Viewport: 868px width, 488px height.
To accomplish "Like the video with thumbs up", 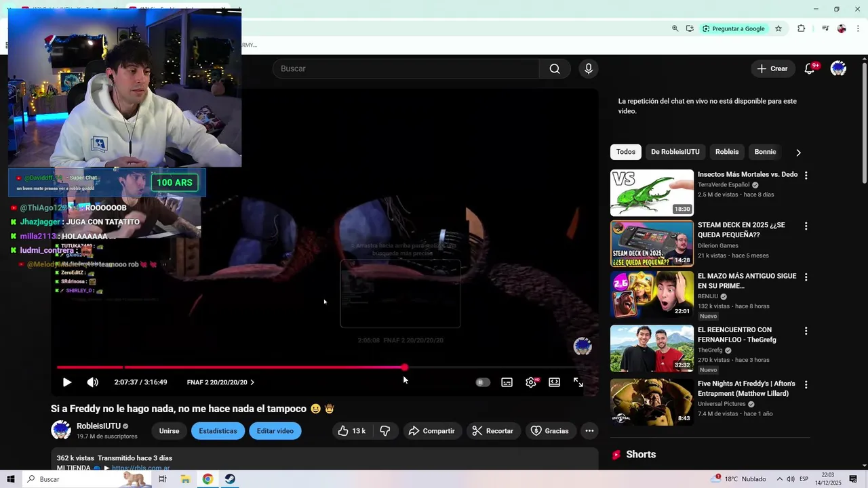I will coord(352,431).
